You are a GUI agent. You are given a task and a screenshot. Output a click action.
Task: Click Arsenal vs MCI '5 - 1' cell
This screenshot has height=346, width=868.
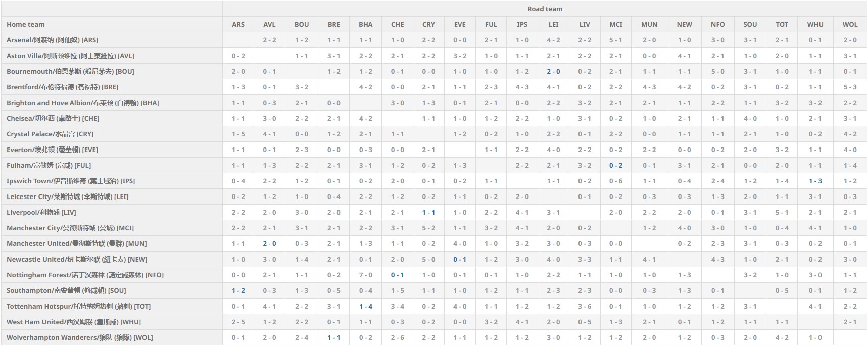(x=615, y=40)
